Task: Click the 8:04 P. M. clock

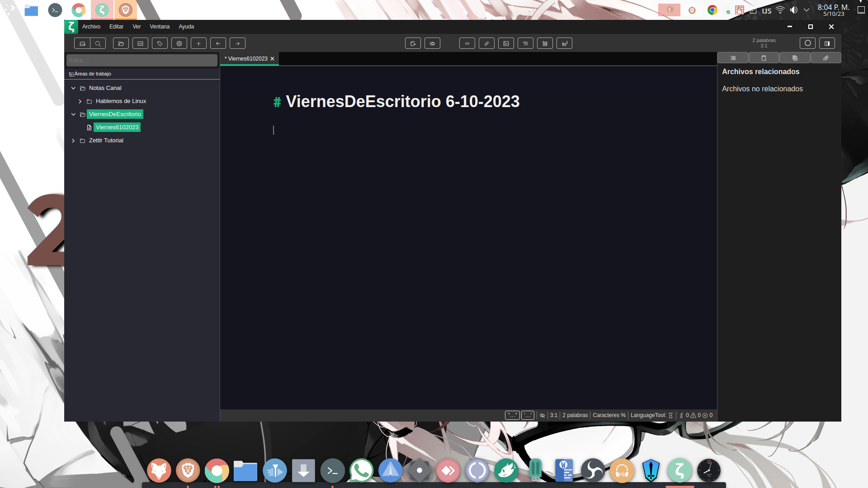Action: click(x=833, y=7)
